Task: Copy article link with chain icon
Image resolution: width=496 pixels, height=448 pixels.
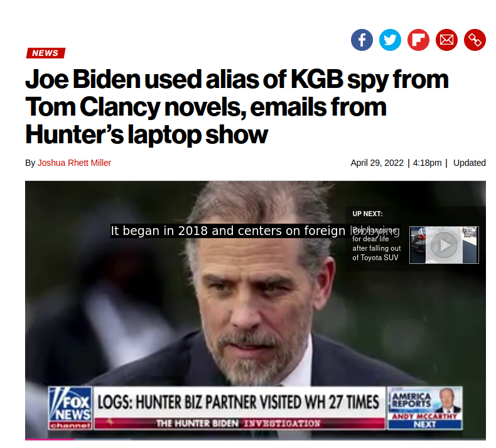Action: coord(475,40)
